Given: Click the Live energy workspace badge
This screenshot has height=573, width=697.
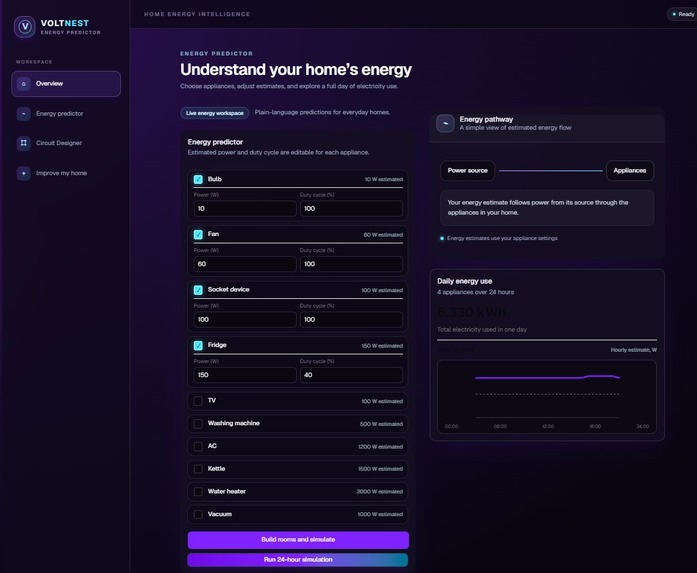Looking at the screenshot, I should (215, 113).
